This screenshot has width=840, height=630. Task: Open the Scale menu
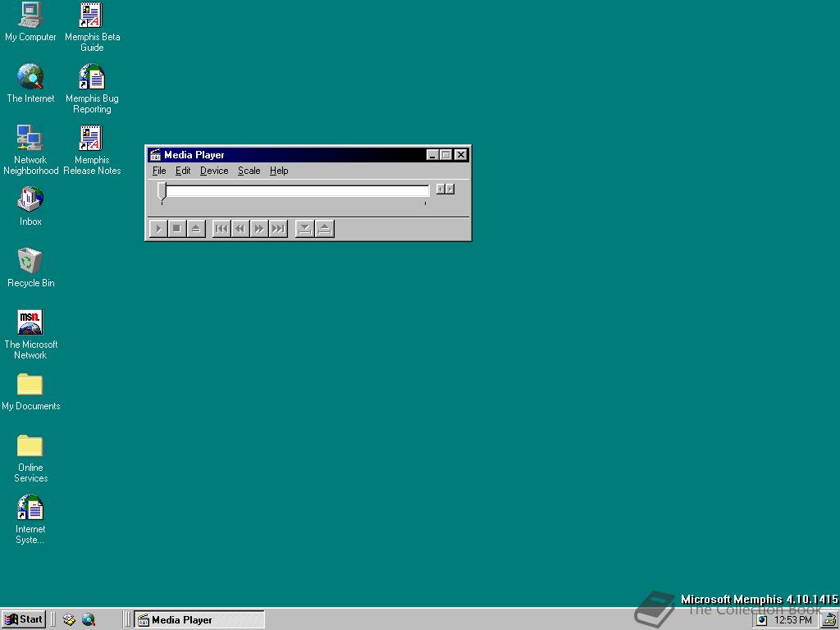point(249,171)
